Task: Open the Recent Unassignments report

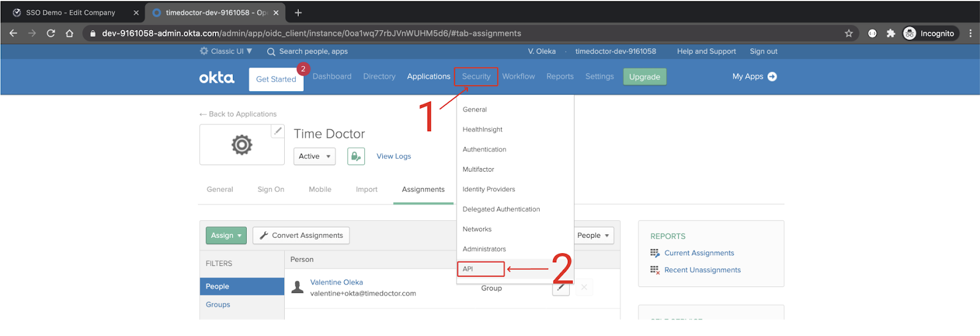Action: 703,270
